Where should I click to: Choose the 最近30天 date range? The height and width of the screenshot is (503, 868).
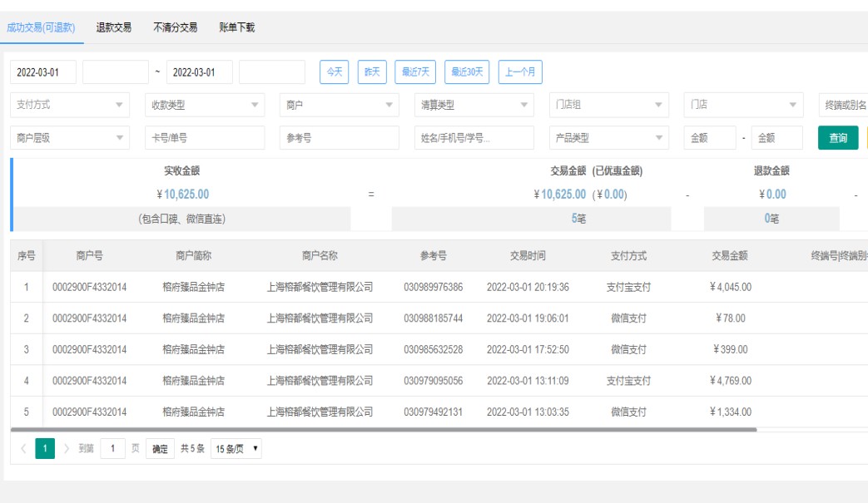pyautogui.click(x=467, y=72)
